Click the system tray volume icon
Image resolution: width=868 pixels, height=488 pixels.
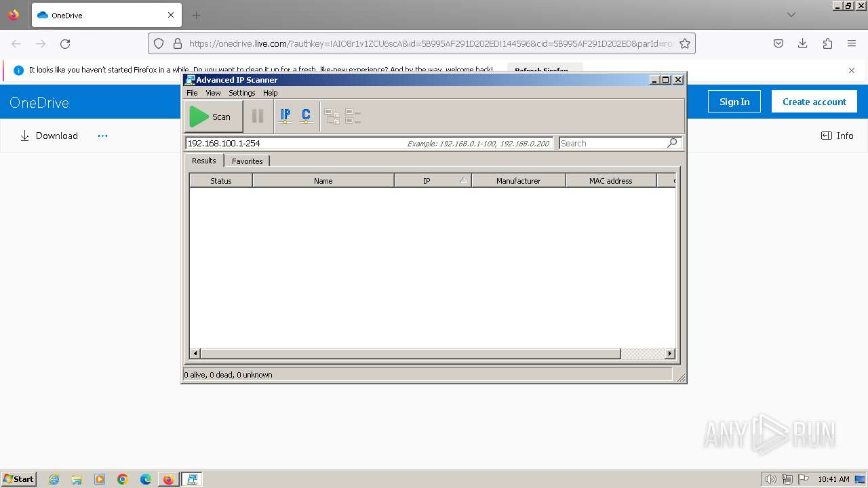click(771, 479)
